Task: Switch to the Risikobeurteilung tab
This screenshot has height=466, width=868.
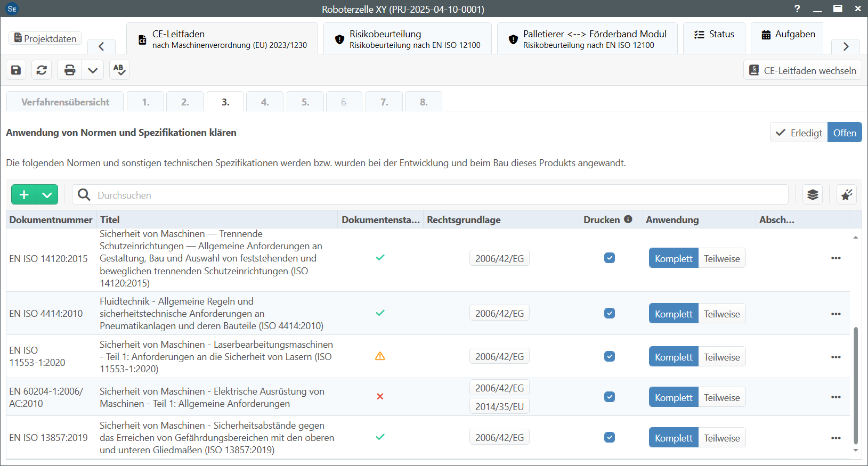Action: click(408, 39)
